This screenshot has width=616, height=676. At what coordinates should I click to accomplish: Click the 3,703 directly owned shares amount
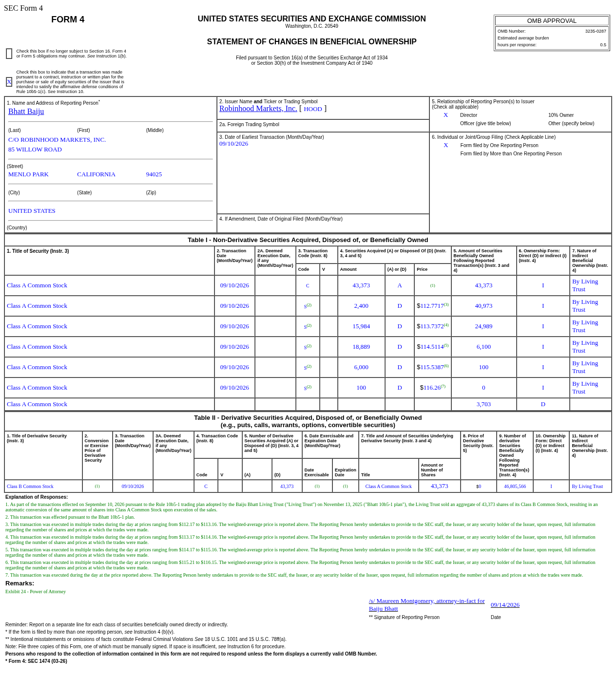point(483,404)
